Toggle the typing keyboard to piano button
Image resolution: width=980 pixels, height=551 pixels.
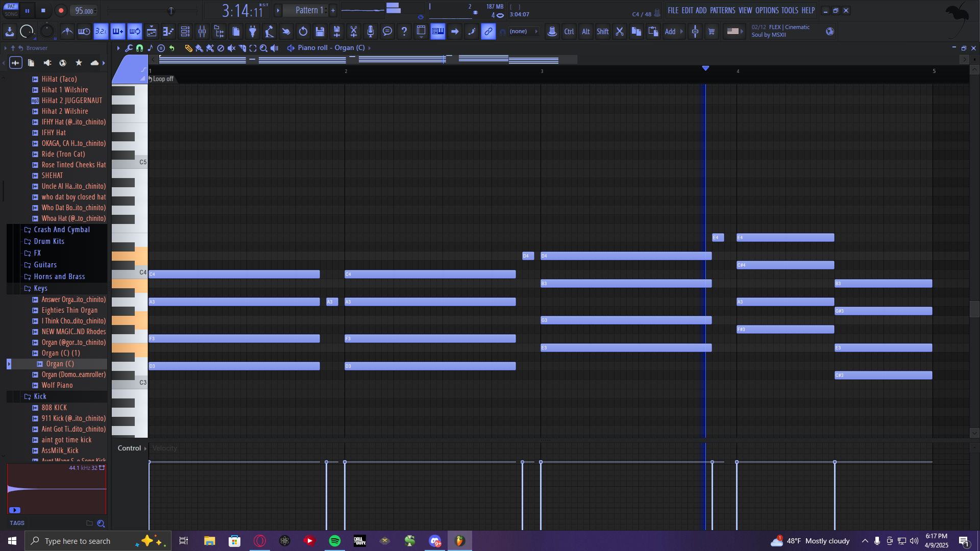(438, 32)
